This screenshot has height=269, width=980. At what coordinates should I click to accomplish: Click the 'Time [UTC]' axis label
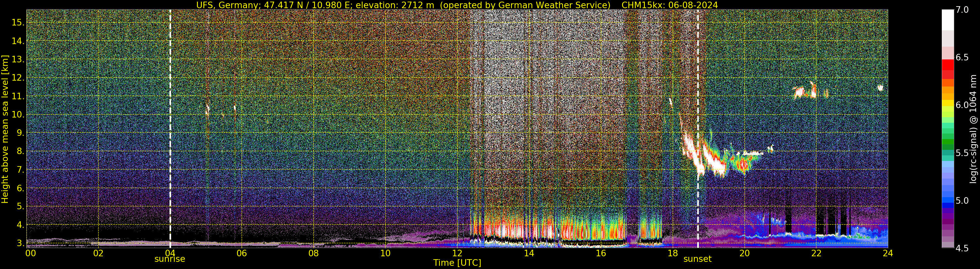pos(457,263)
